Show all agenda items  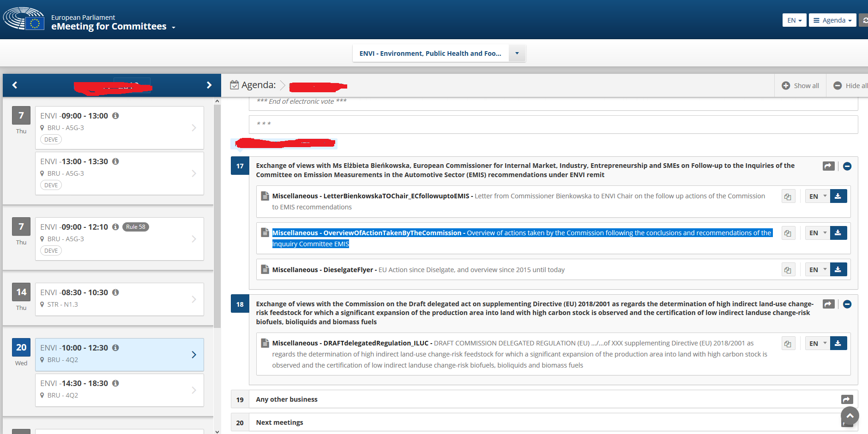[x=800, y=86]
